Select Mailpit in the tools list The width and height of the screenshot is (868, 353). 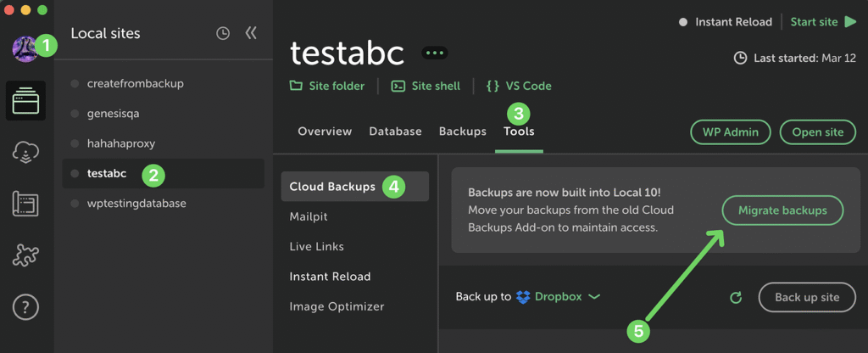point(309,216)
